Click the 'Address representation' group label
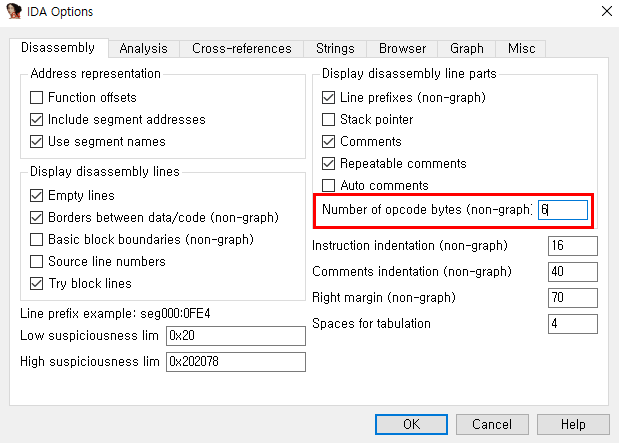 pyautogui.click(x=96, y=73)
